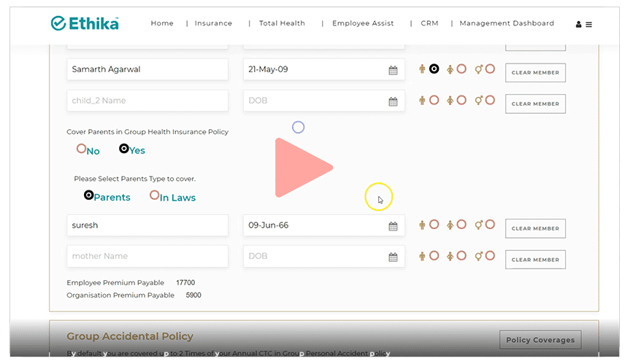Open calendar icon for Samarth Agarwal DOB
625x364 pixels.
point(393,70)
